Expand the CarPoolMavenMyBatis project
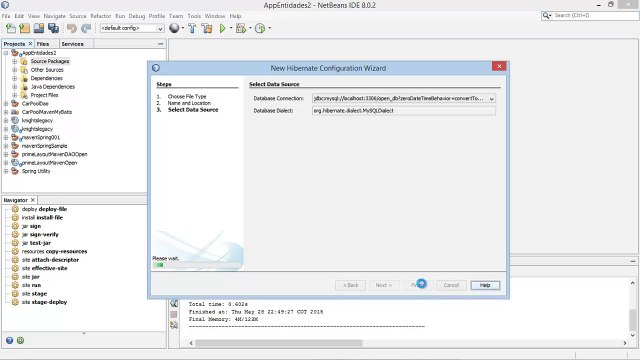 coord(6,112)
